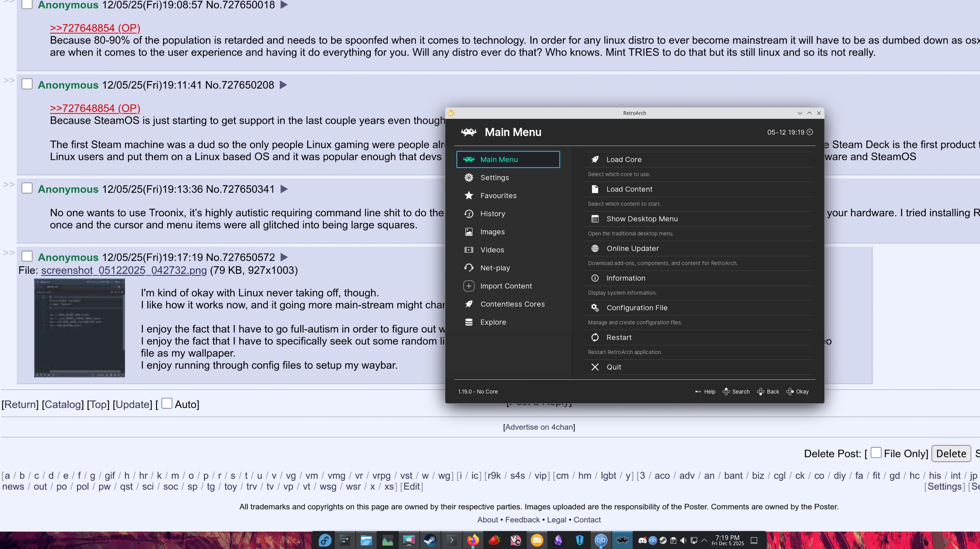Enable the Auto update checkbox
Image resolution: width=980 pixels, height=549 pixels.
pos(167,403)
